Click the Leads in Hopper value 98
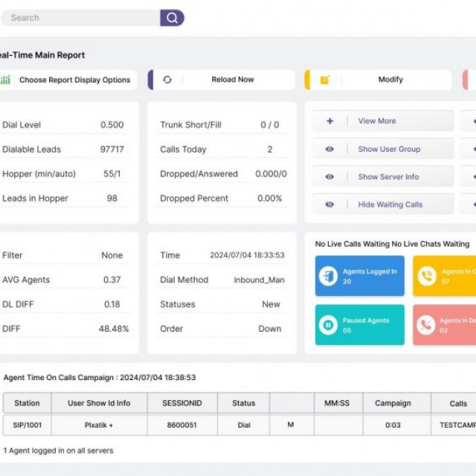The image size is (476, 476). click(112, 199)
